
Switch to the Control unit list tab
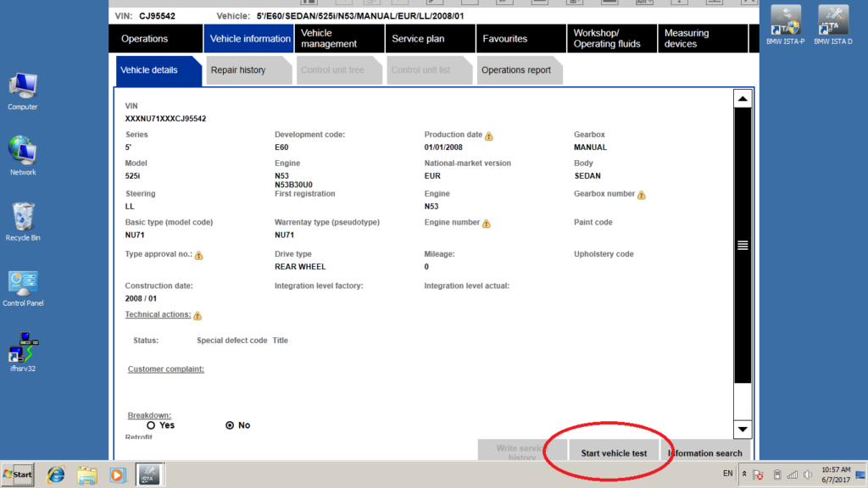pyautogui.click(x=429, y=70)
